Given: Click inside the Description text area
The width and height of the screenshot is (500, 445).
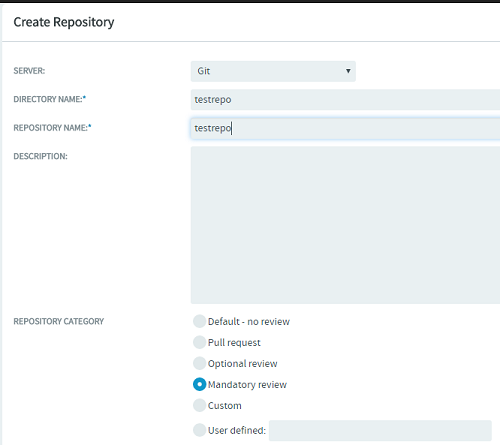Looking at the screenshot, I should point(345,225).
